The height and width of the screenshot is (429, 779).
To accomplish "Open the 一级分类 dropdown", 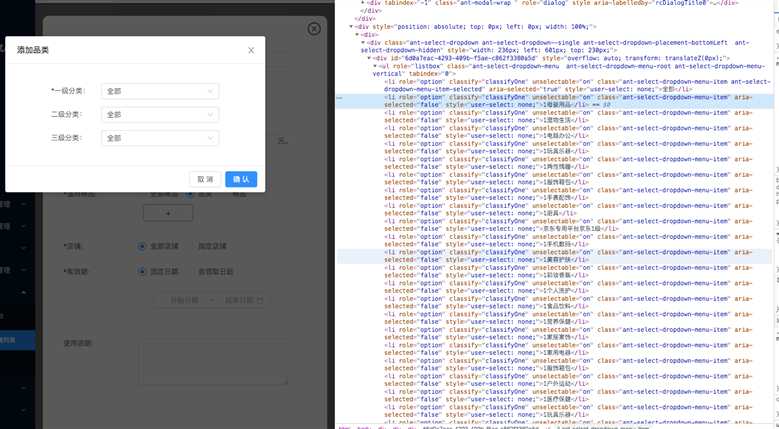I will pos(160,91).
